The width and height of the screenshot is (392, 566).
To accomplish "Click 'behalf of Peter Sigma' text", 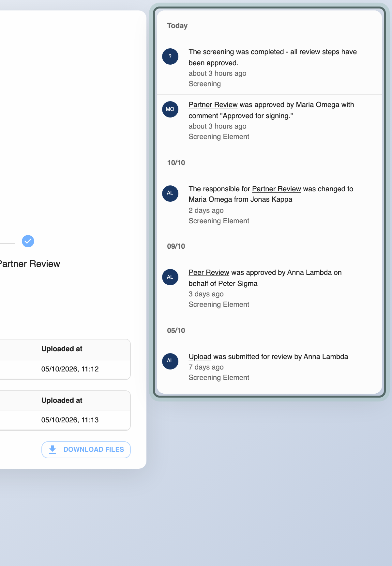I will point(223,284).
